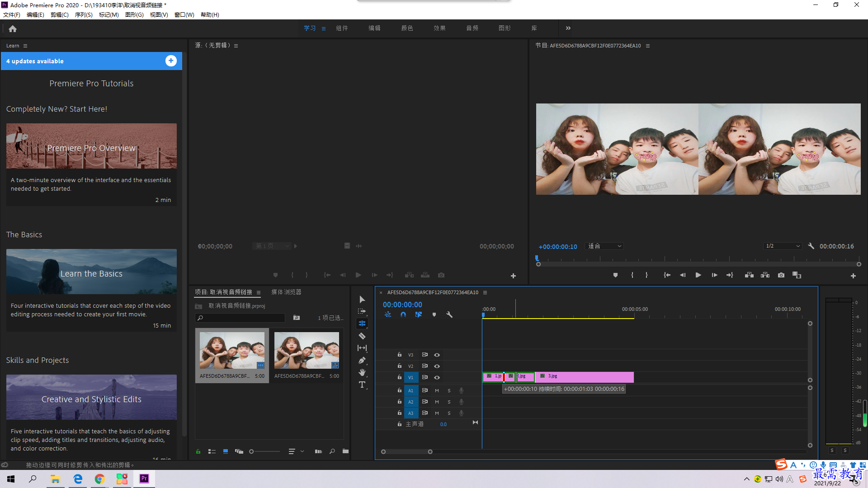Open source monitor panel menu
Image resolution: width=868 pixels, height=488 pixels.
coord(236,46)
